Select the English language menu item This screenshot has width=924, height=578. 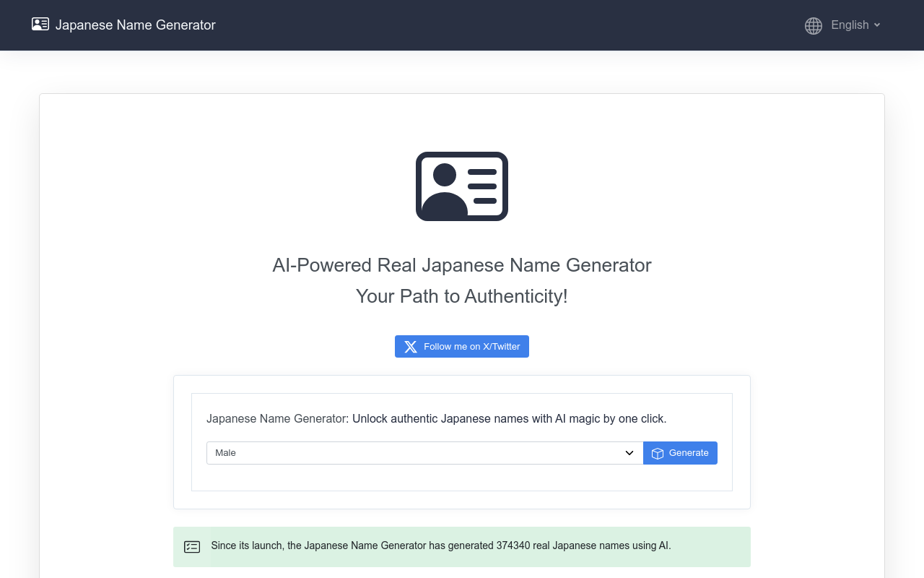(x=849, y=25)
